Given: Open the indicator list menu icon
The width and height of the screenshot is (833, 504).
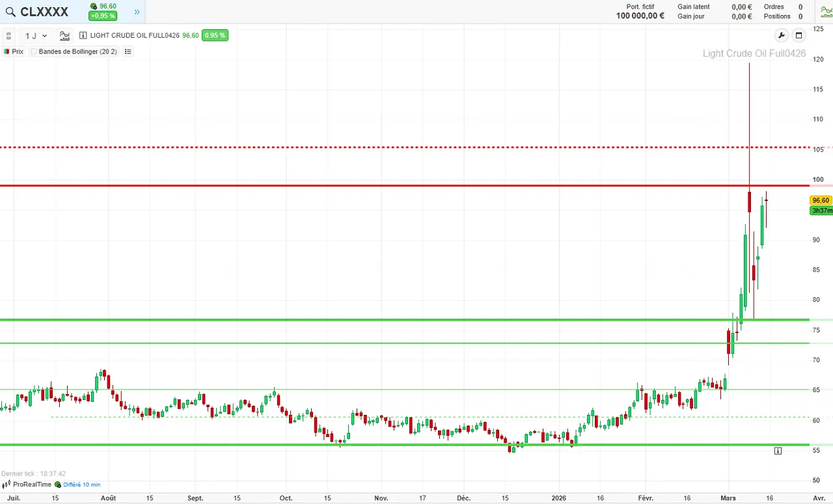Looking at the screenshot, I should click(128, 51).
